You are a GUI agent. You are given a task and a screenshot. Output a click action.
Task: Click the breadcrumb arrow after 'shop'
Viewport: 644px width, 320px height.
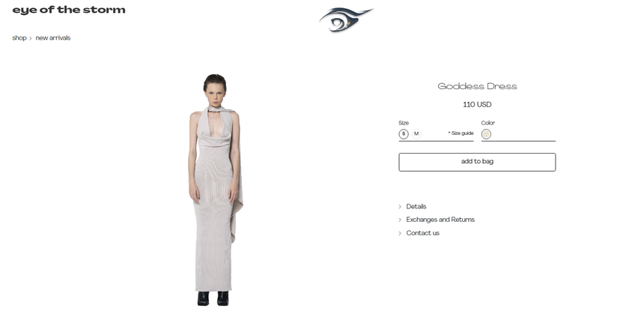(31, 39)
